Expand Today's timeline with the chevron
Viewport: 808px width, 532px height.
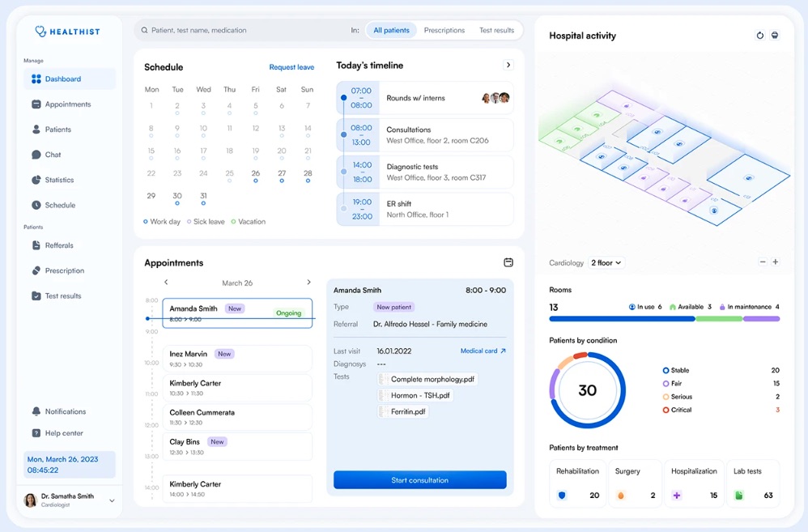(x=508, y=64)
